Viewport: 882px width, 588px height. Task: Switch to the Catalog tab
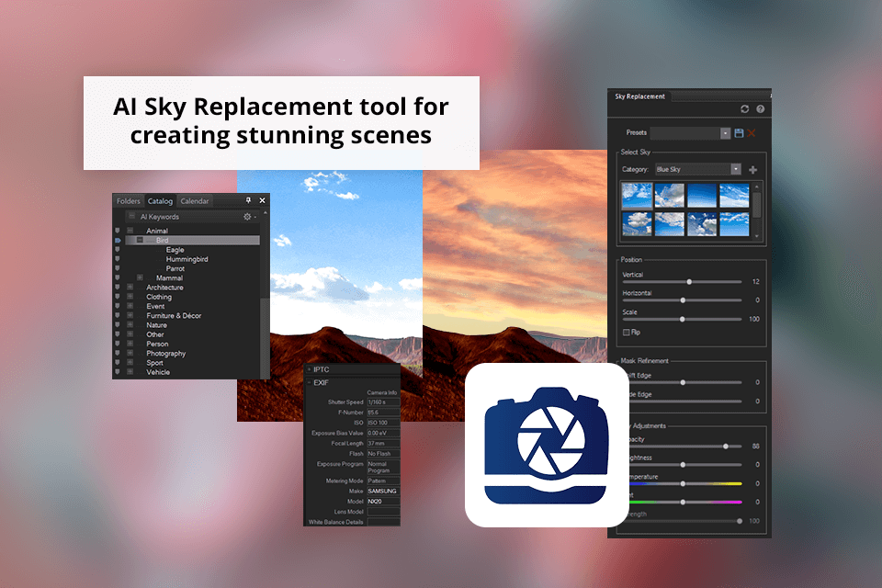pos(160,201)
